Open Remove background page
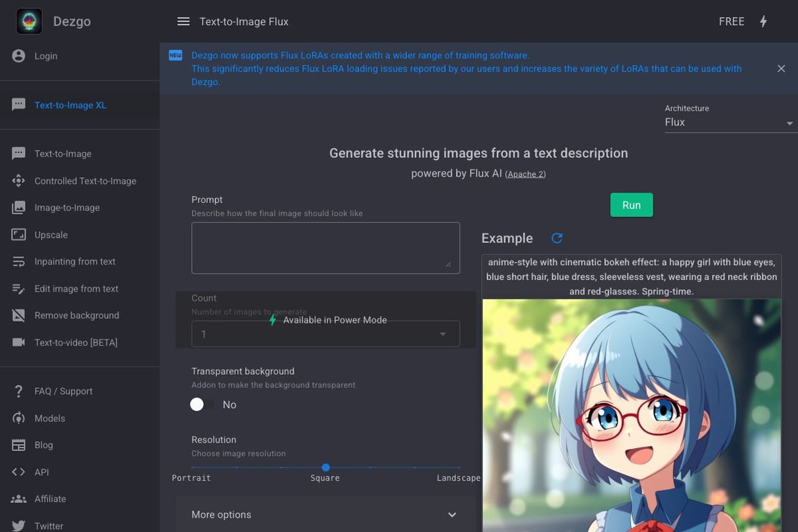Image resolution: width=798 pixels, height=532 pixels. [x=80, y=315]
